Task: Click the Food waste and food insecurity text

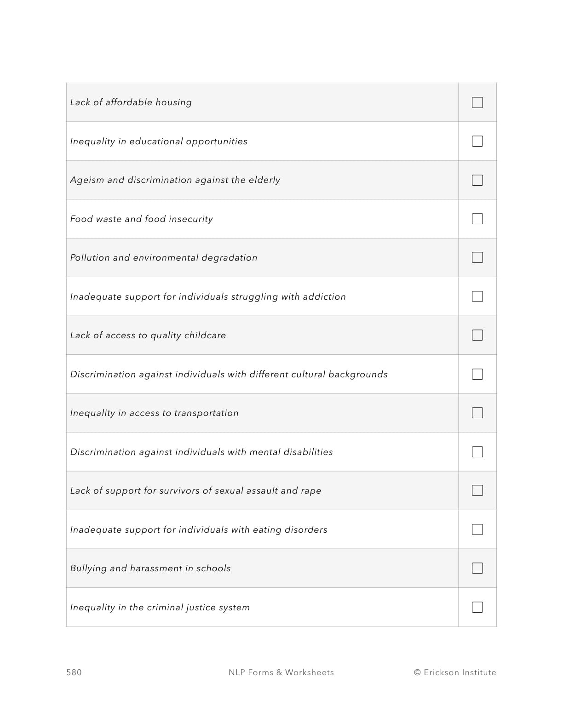Action: (141, 219)
